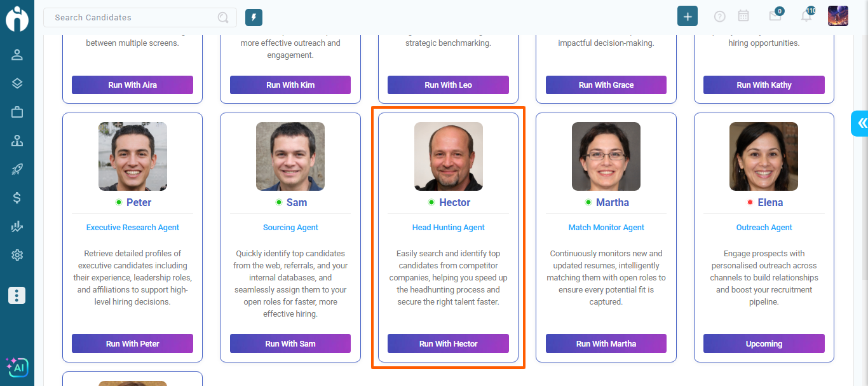Expand the double-chevron side panel tab
The height and width of the screenshot is (386, 868).
860,123
